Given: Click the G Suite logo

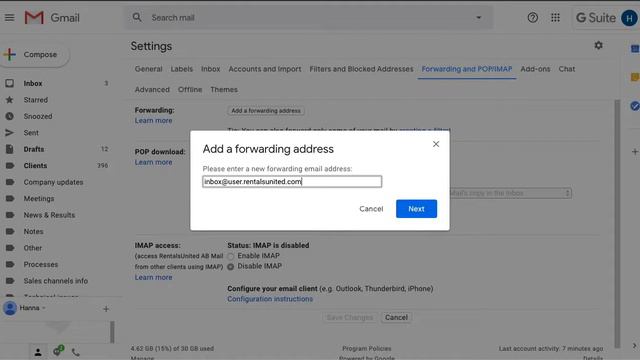Looking at the screenshot, I should 596,18.
